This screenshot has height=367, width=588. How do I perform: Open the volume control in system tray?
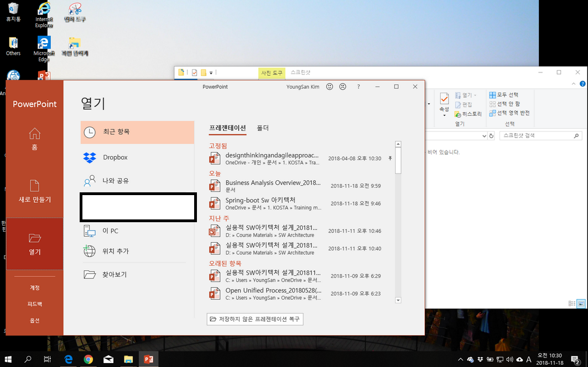[x=509, y=359]
